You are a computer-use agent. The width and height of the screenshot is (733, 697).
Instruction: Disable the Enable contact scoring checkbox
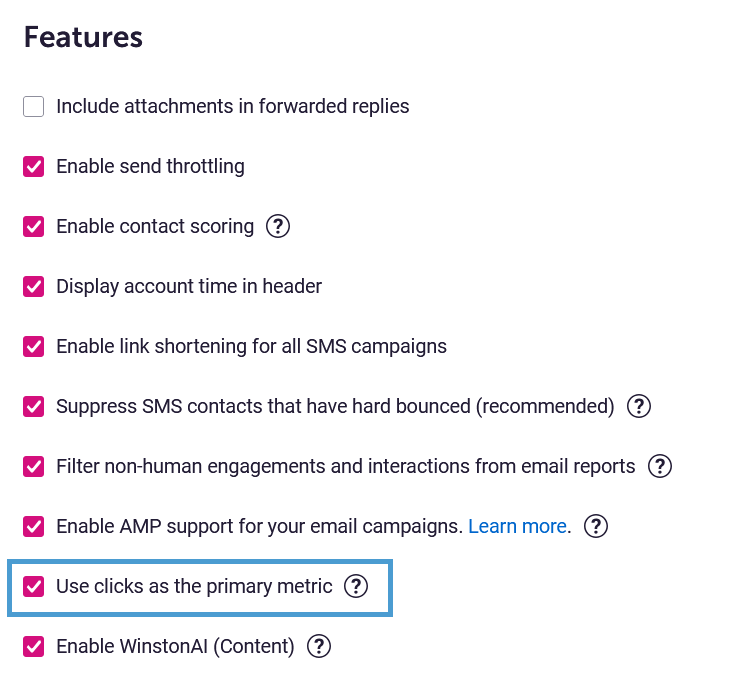tap(34, 226)
